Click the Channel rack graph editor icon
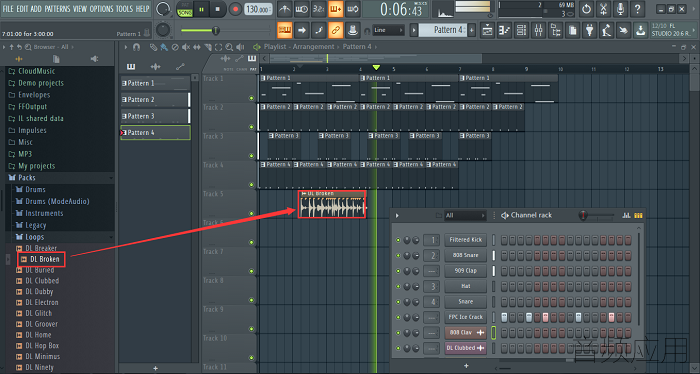700x374 pixels. pos(626,216)
